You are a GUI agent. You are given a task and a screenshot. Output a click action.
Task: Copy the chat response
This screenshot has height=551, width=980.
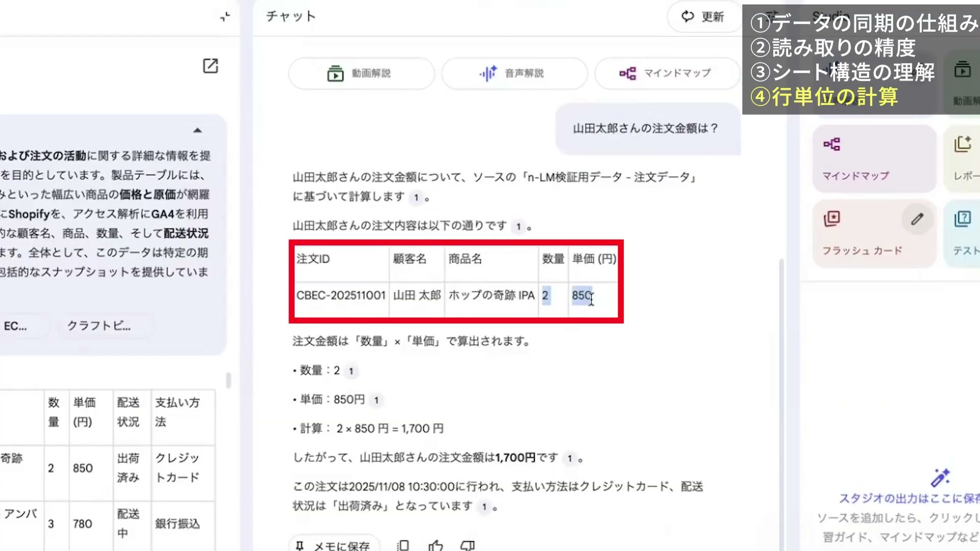point(403,545)
